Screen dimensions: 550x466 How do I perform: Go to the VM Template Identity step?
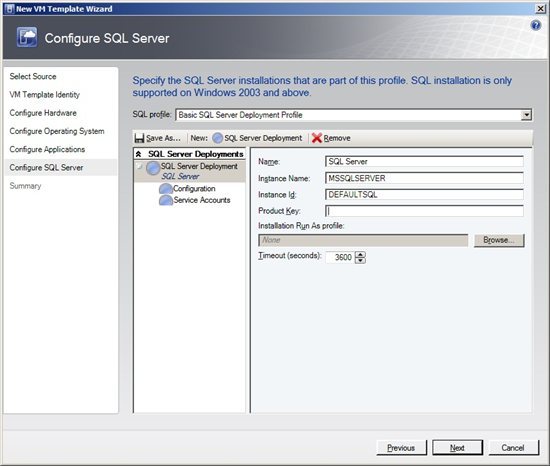[45, 95]
